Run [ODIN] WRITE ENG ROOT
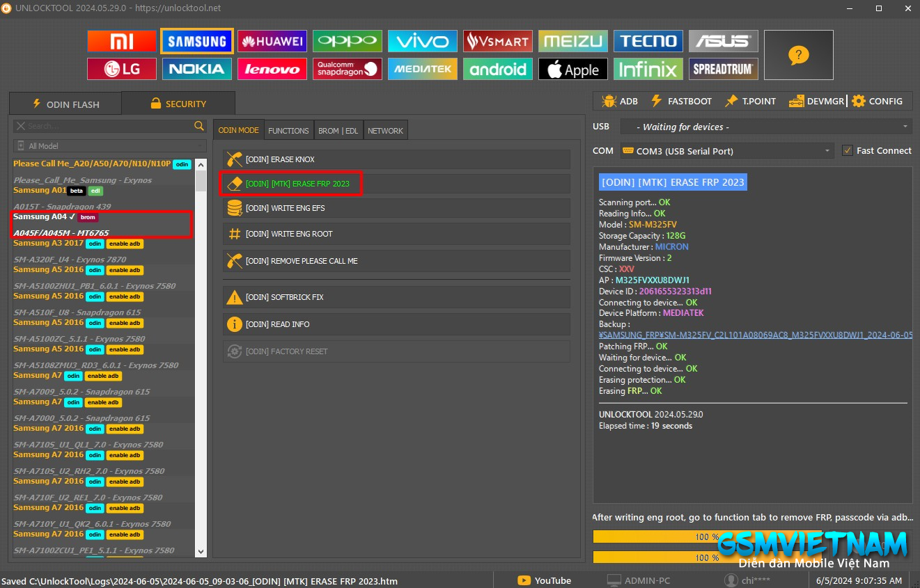 (396, 234)
